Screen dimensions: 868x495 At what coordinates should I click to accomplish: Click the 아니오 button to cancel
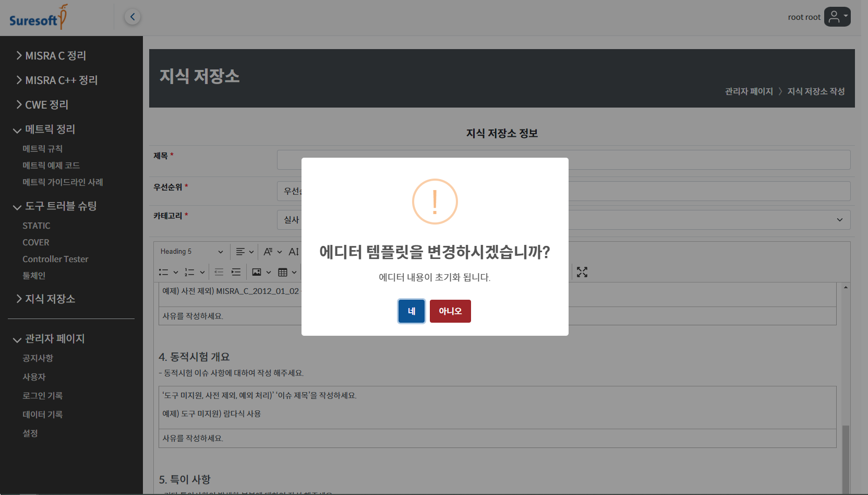[x=450, y=311]
